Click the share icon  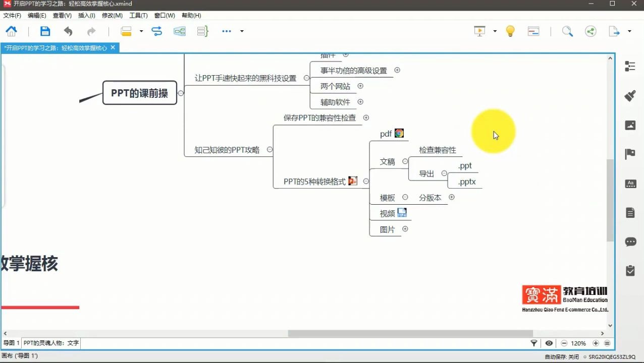(x=591, y=31)
